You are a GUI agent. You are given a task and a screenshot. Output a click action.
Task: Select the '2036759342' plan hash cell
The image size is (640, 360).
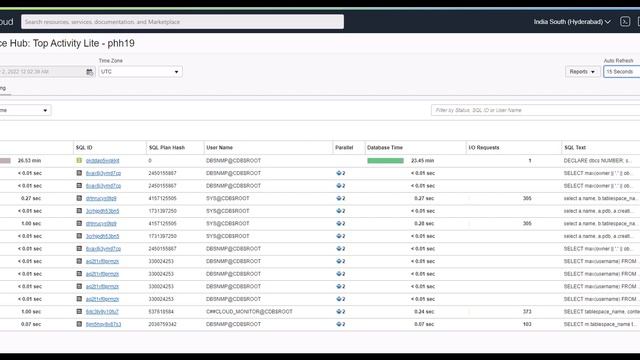point(162,324)
